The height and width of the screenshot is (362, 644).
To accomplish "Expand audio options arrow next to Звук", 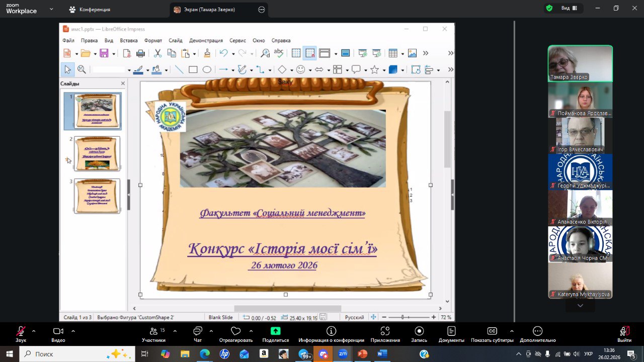I will [x=34, y=331].
